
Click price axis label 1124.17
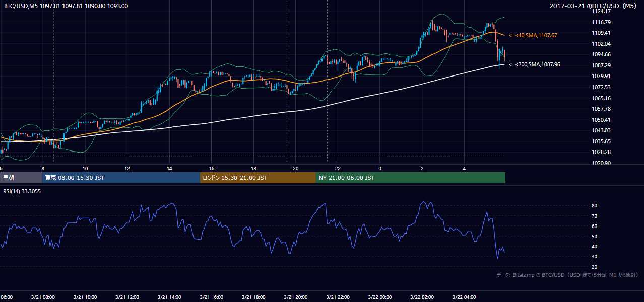(601, 11)
